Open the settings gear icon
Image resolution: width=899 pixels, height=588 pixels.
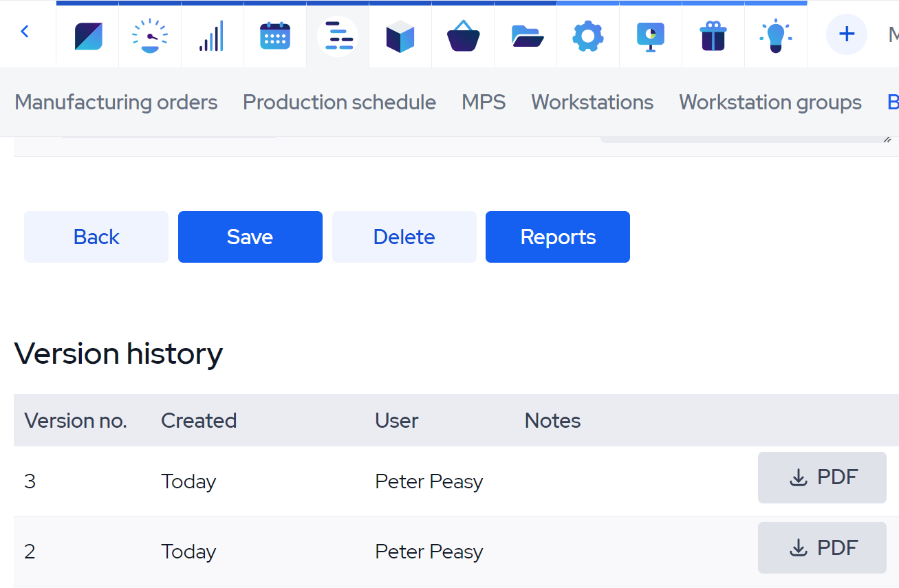pos(588,36)
